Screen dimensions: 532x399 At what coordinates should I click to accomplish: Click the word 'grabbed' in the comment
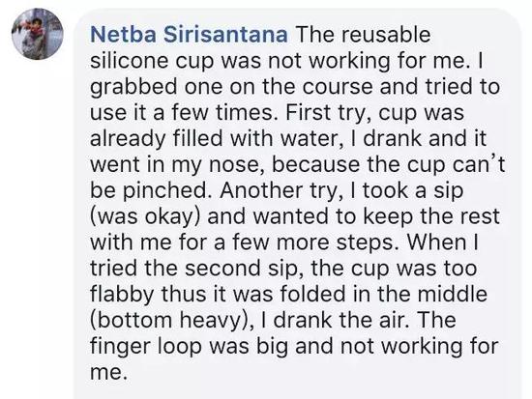pyautogui.click(x=133, y=88)
